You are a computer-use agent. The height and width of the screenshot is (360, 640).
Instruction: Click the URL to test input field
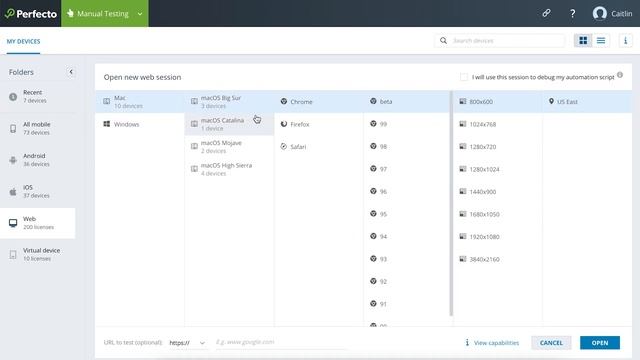click(281, 342)
